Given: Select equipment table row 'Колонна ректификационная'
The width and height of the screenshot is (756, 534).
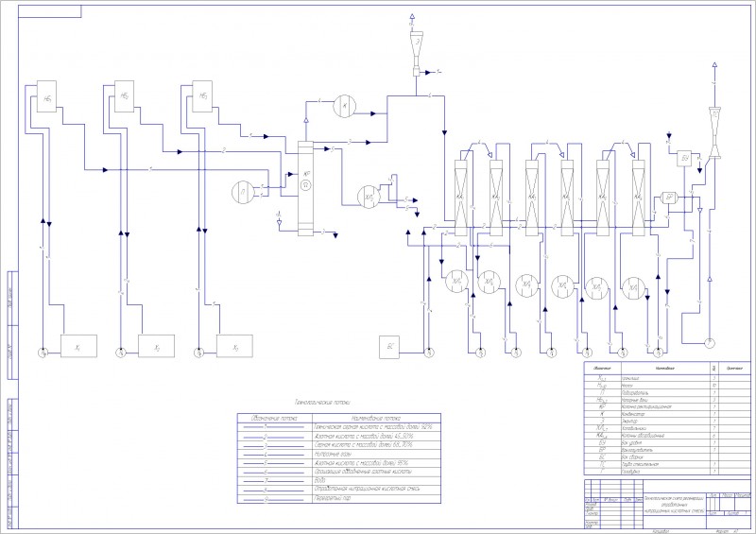Looking at the screenshot, I should click(x=667, y=406).
